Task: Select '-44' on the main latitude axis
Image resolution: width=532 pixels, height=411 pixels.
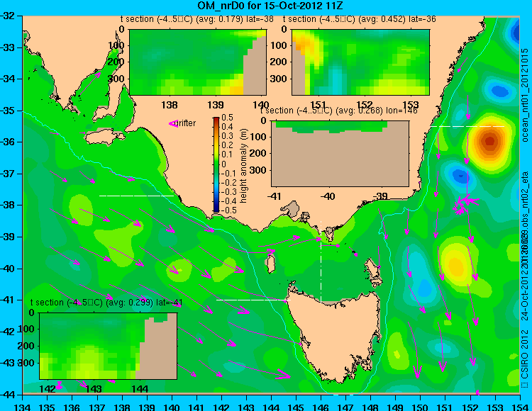Action: click(x=7, y=395)
